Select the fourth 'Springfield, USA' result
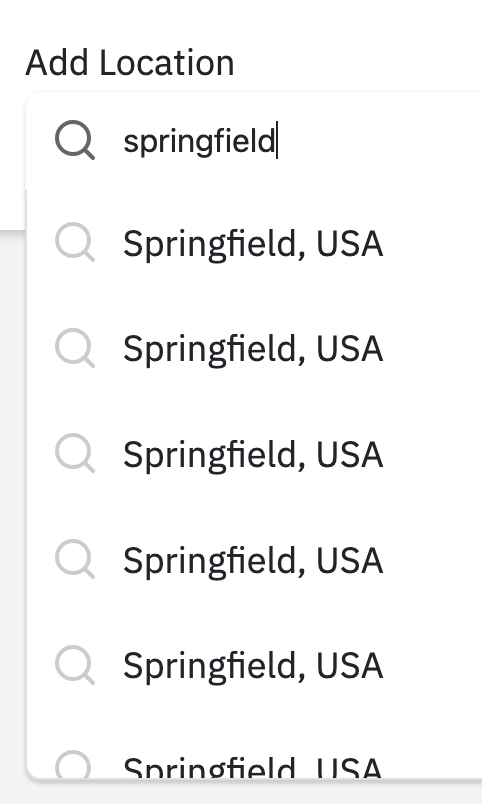Image resolution: width=482 pixels, height=804 pixels. click(x=253, y=560)
